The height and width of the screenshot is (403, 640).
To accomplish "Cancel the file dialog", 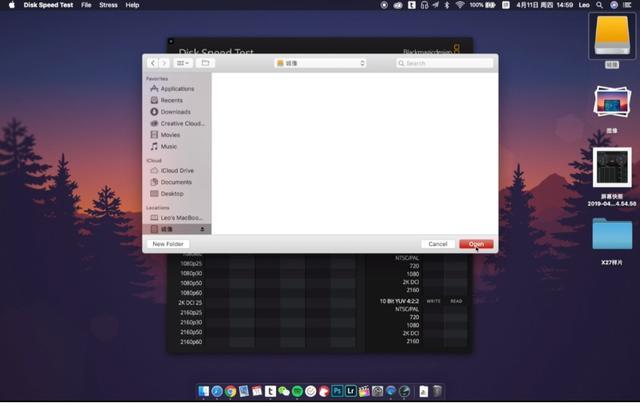I will [x=438, y=244].
